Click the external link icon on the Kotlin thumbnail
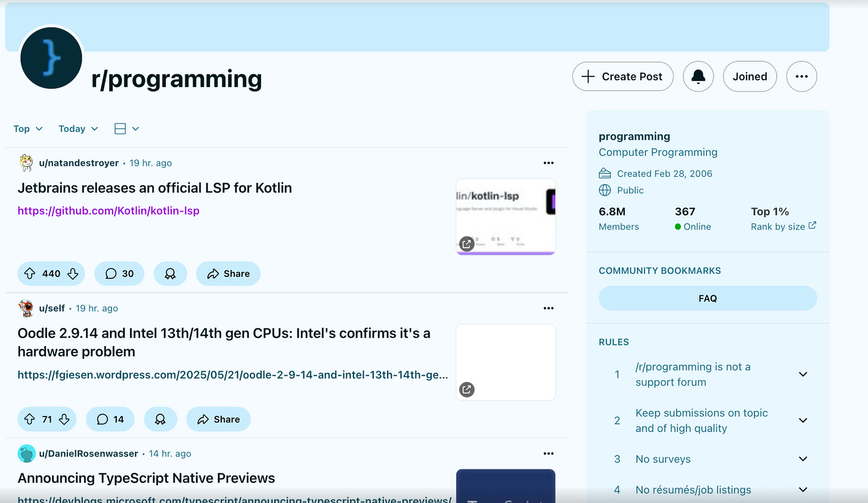 467,243
